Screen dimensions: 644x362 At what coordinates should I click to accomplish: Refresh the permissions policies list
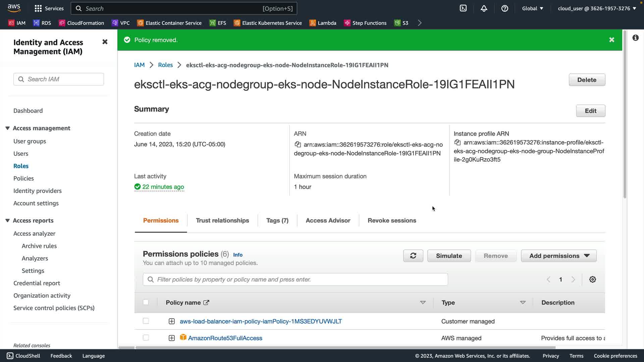point(413,256)
